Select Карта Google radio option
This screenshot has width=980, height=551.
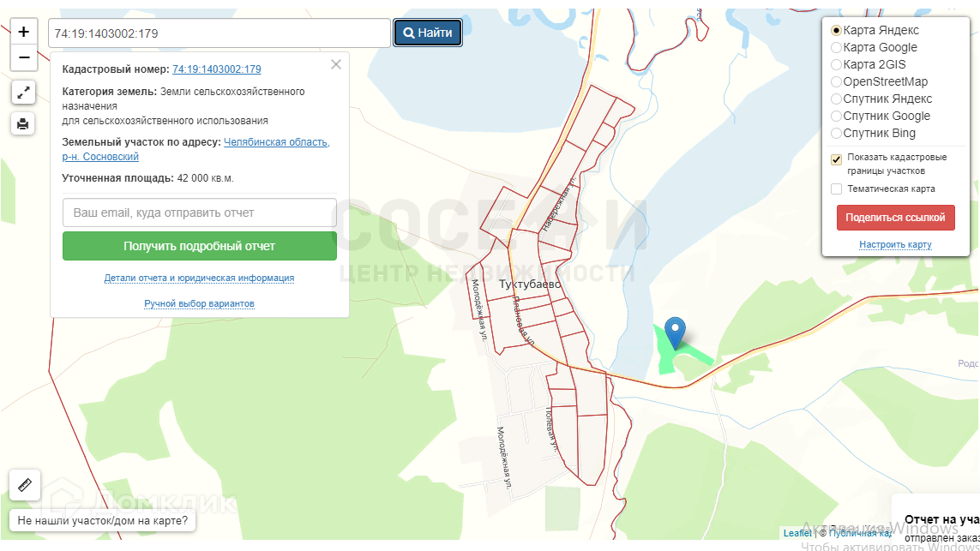tap(836, 47)
